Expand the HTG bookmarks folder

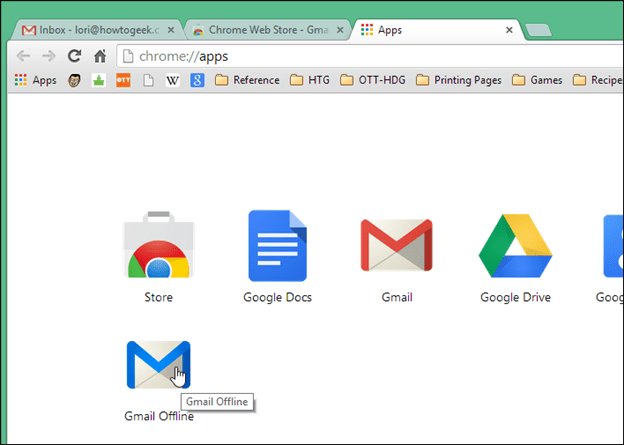[310, 80]
